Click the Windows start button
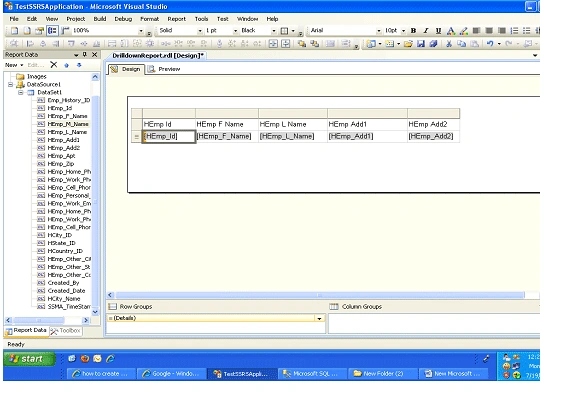562x393 pixels. (x=29, y=359)
